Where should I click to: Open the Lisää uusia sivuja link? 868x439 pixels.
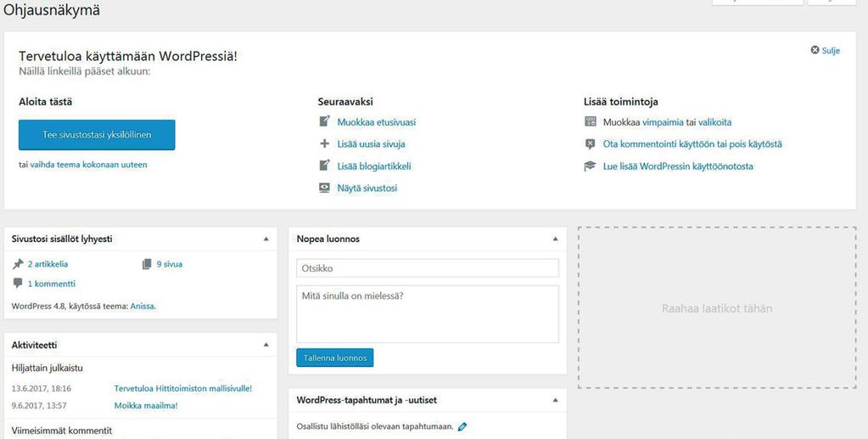(371, 144)
